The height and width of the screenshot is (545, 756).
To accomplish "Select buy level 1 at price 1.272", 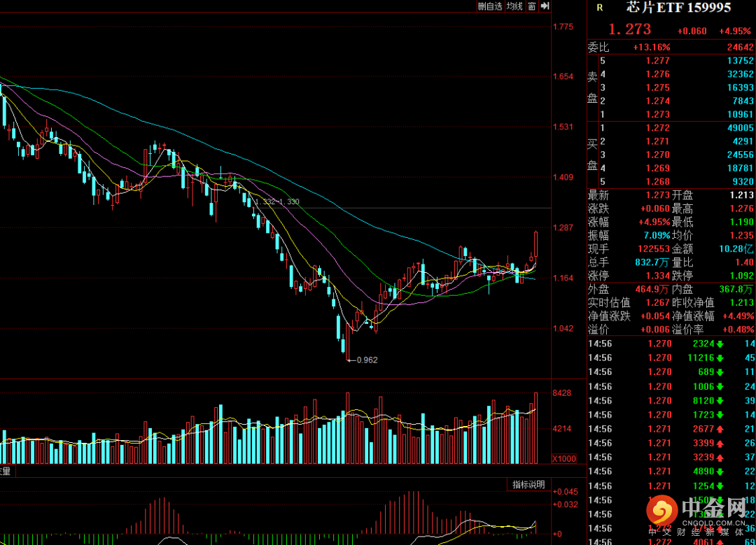I will (x=657, y=128).
